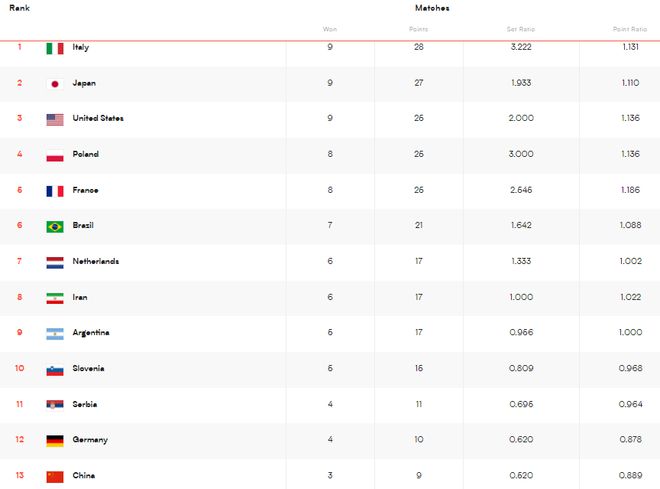660x489 pixels.
Task: Open the Netherlands team name link
Action: click(96, 261)
